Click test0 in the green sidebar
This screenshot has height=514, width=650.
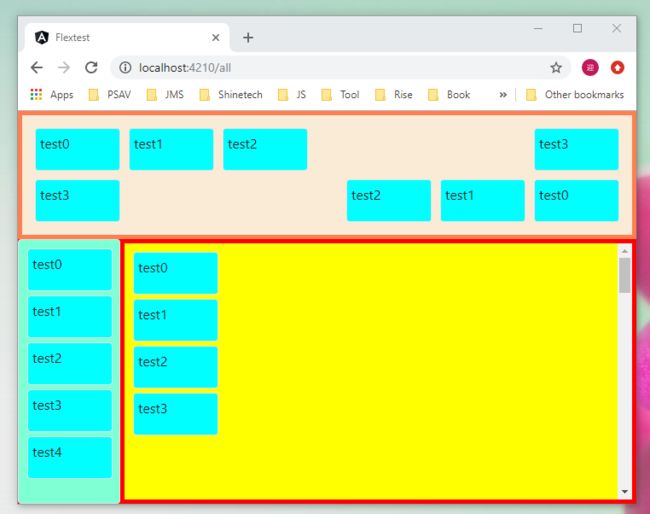tap(70, 269)
